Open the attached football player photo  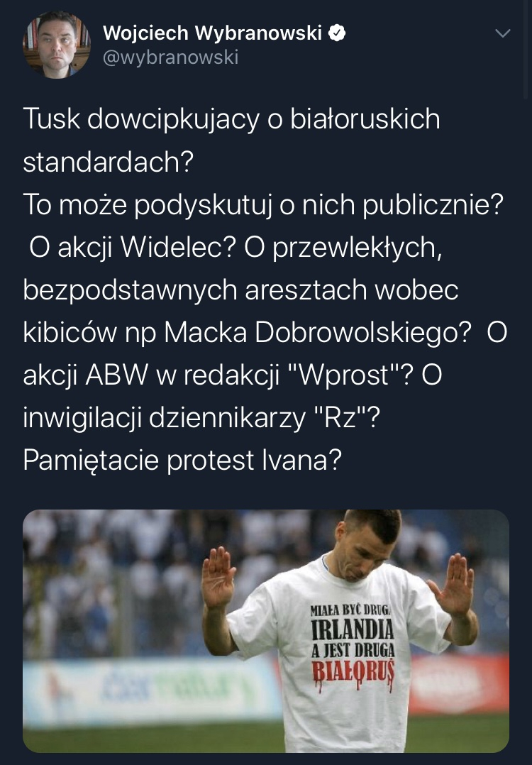pyautogui.click(x=266, y=631)
